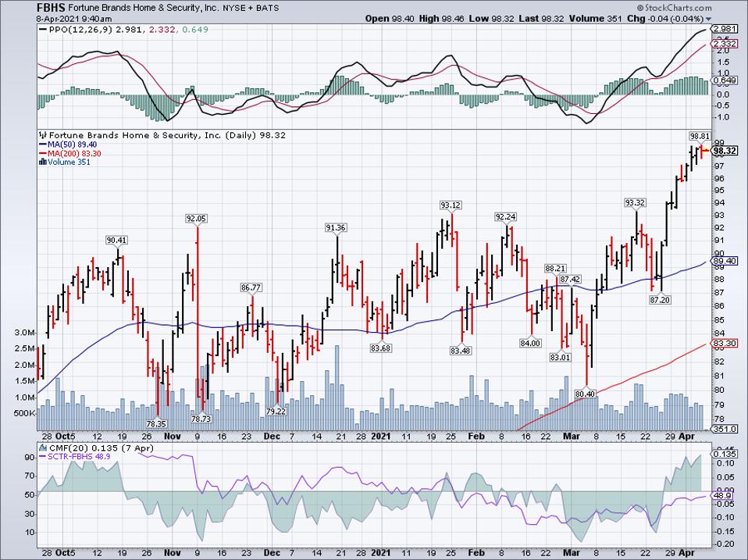Screen dimensions: 748x560
Task: Click the 88.21 high price label
Action: 555,269
